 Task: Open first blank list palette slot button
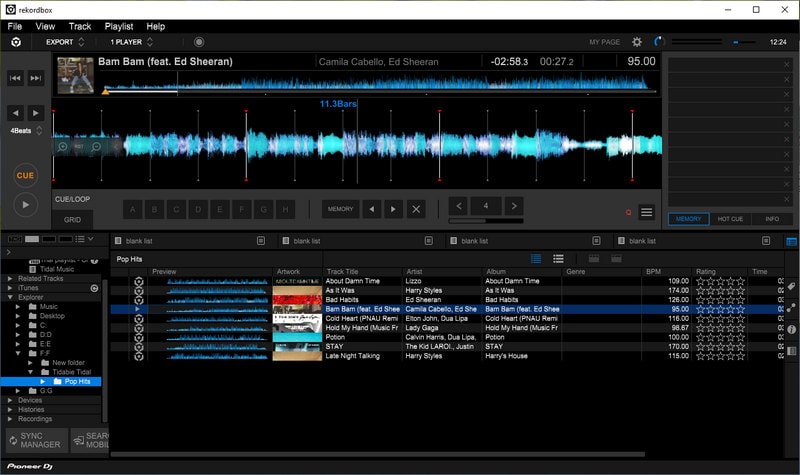[261, 241]
